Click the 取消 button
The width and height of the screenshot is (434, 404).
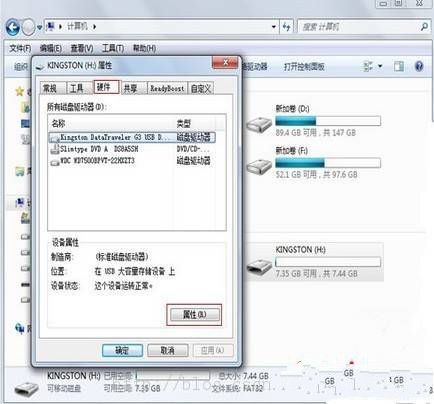(168, 350)
